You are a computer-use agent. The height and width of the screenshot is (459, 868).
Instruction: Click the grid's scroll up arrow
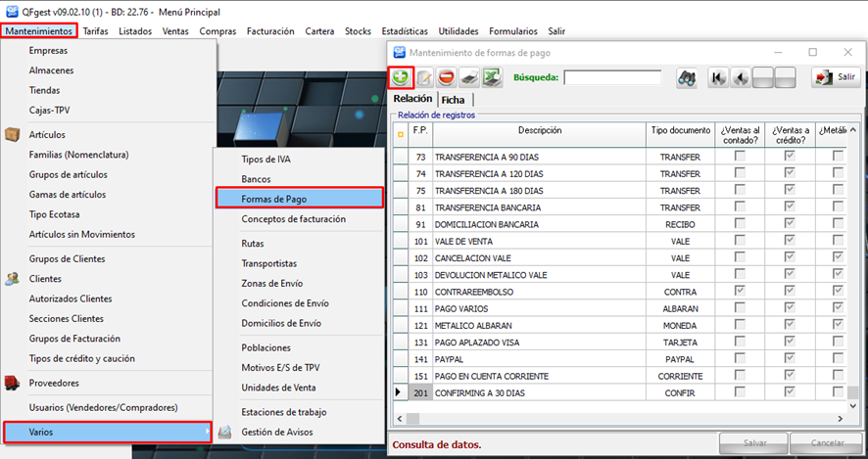click(853, 130)
